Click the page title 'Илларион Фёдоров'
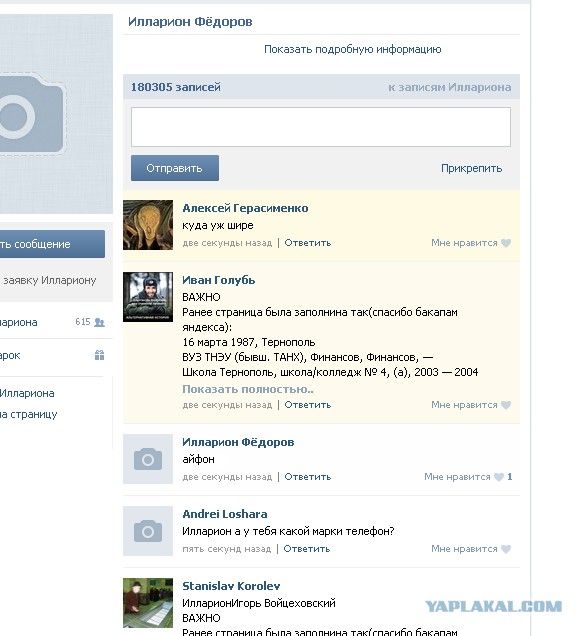The image size is (588, 636). pos(190,21)
